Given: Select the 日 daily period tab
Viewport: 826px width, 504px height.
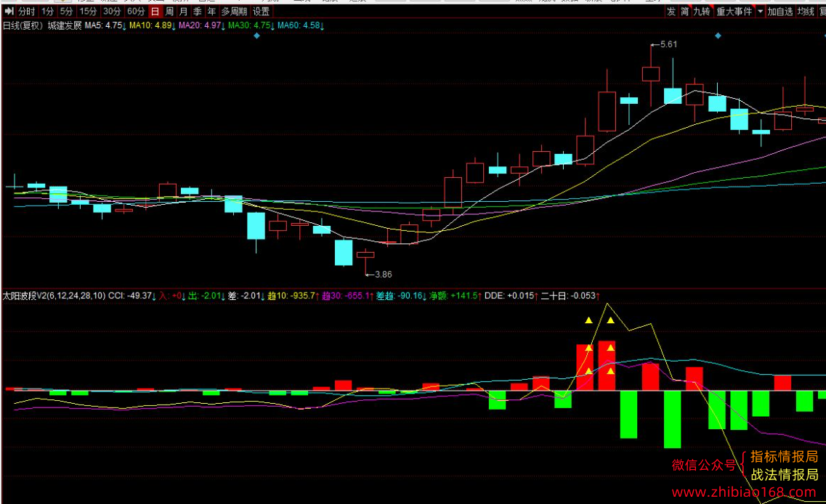Looking at the screenshot, I should click(155, 11).
